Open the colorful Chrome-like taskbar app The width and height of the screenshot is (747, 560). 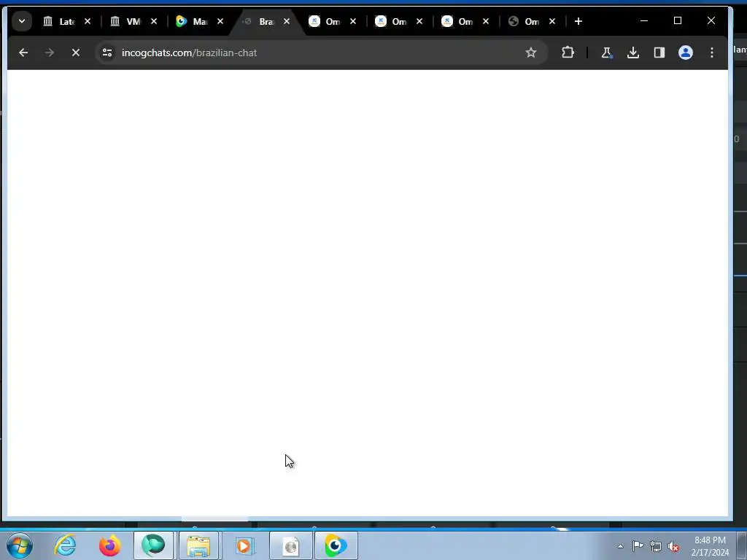coord(336,545)
